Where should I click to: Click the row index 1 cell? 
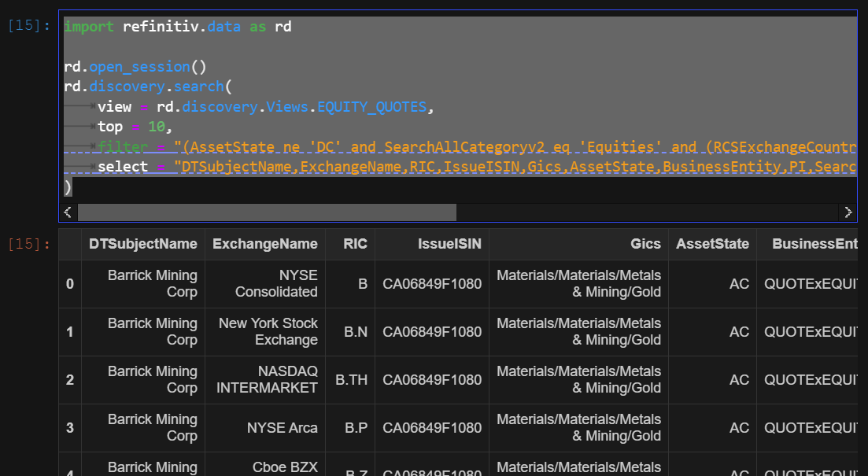[x=70, y=332]
